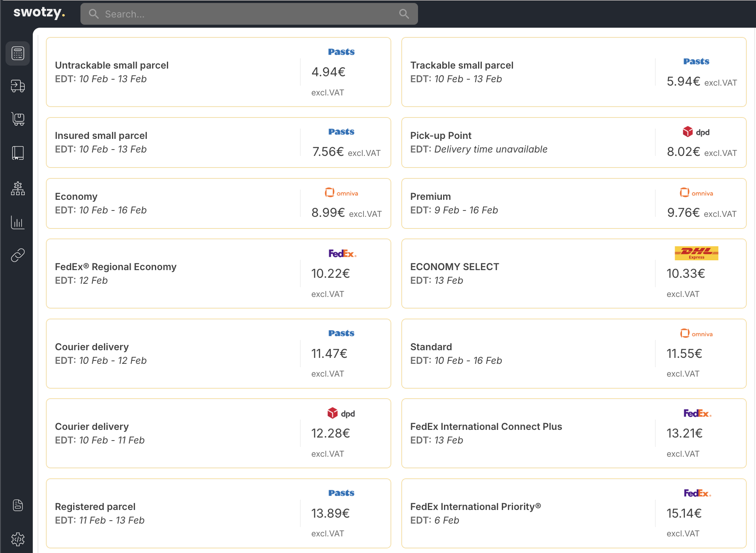Select FedEx Regional Economy rate card

[x=218, y=274]
